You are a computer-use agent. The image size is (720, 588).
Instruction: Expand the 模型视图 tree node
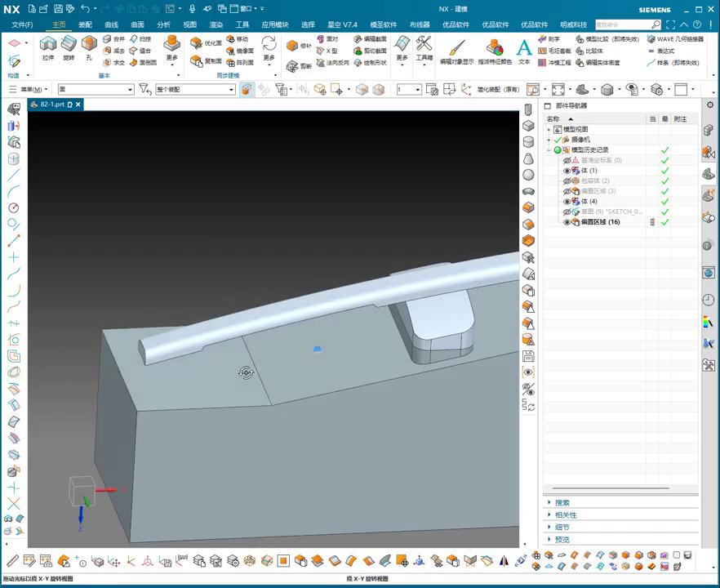[549, 130]
